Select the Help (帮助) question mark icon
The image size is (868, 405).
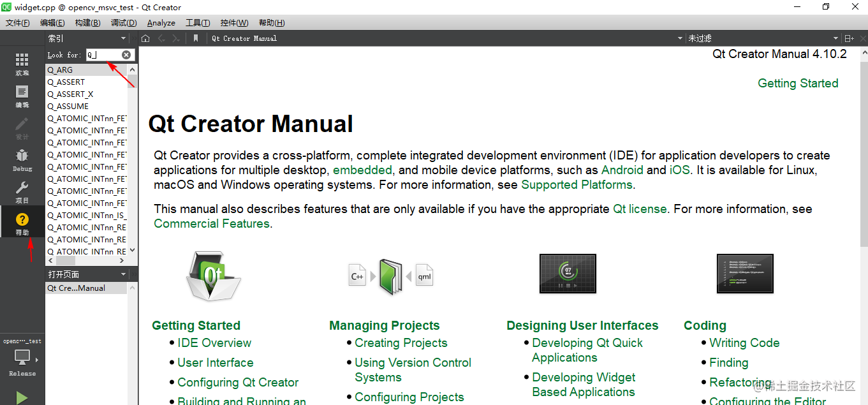coord(22,219)
